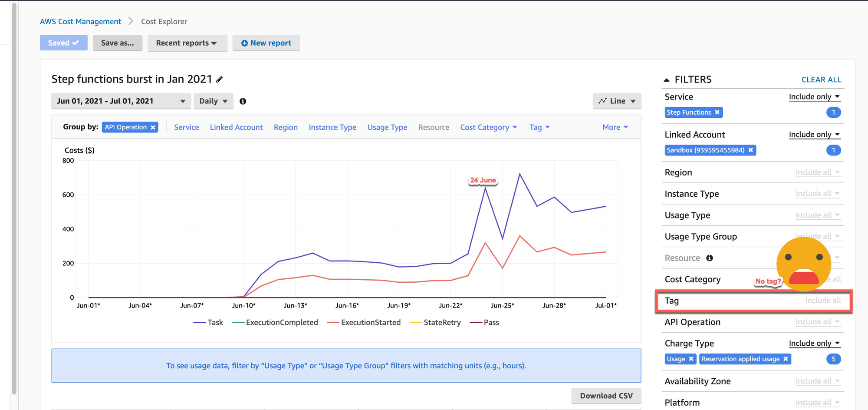Open the Include only dropdown for Service
868x410 pixels.
(x=814, y=96)
